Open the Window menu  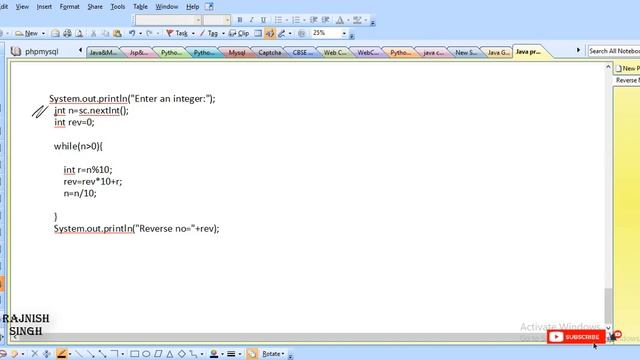click(167, 7)
